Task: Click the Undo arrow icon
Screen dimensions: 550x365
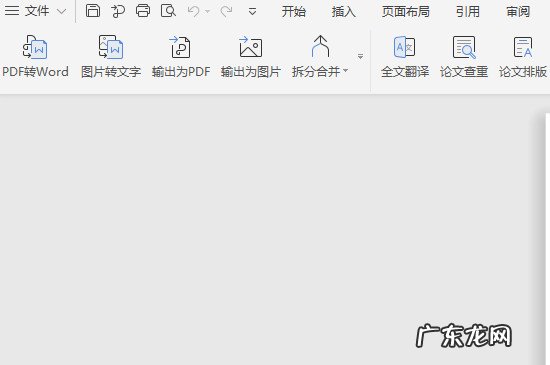Action: pos(193,11)
